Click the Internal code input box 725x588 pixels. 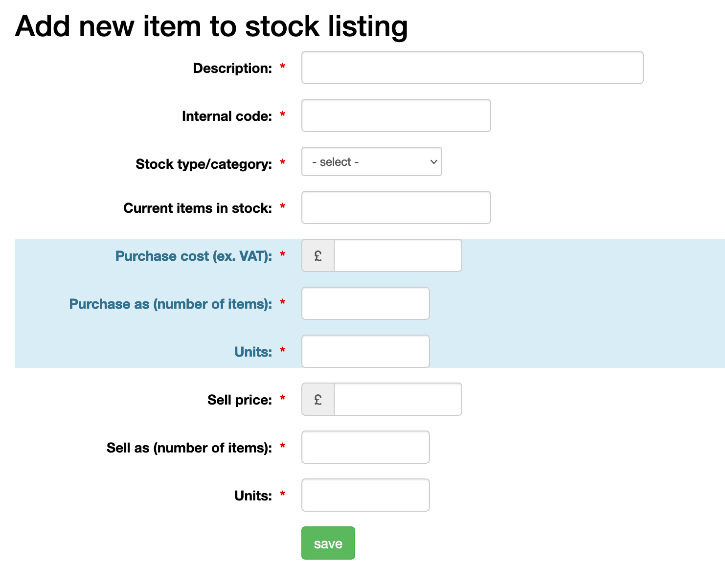point(396,115)
